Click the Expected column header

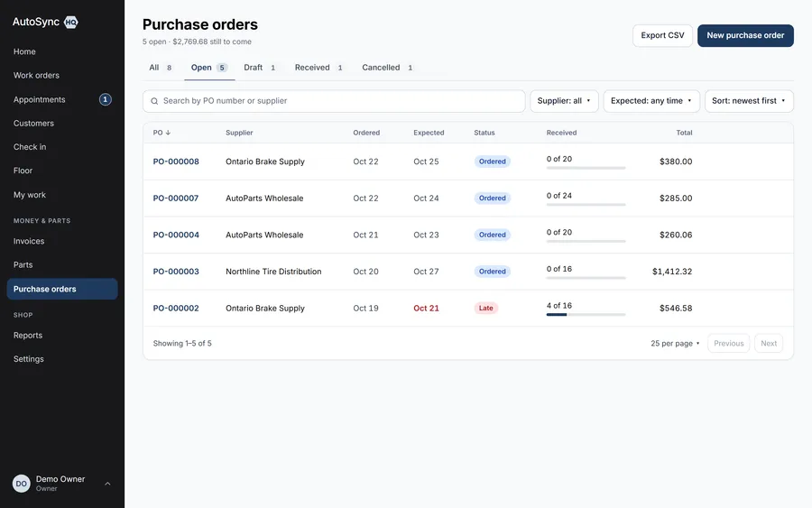[429, 133]
